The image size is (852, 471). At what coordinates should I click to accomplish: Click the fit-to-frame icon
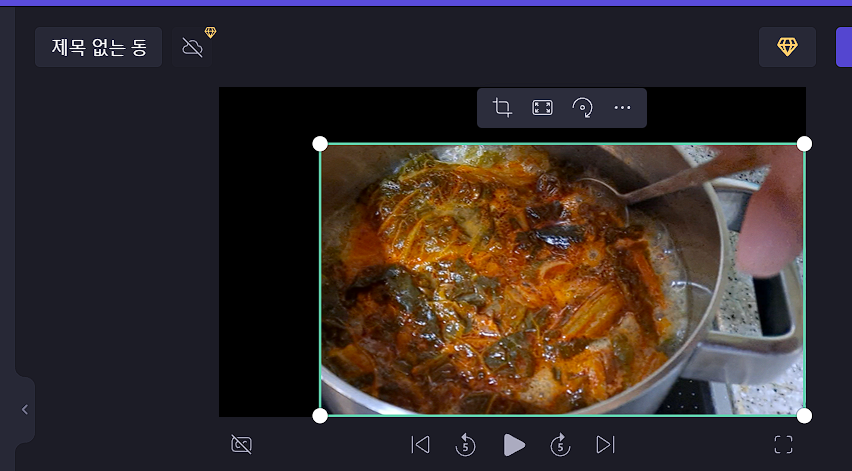point(542,108)
